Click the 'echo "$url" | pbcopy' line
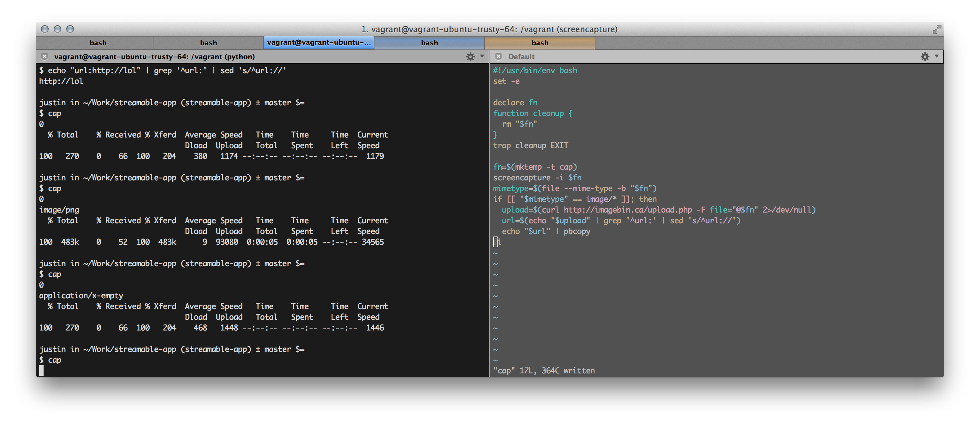The height and width of the screenshot is (427, 980). 546,231
